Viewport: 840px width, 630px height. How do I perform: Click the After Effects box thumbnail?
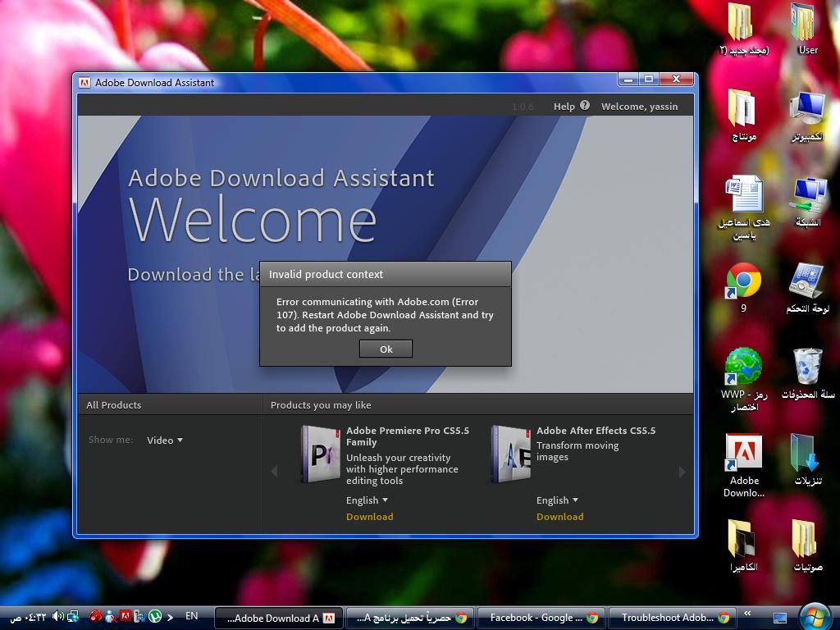coord(510,454)
